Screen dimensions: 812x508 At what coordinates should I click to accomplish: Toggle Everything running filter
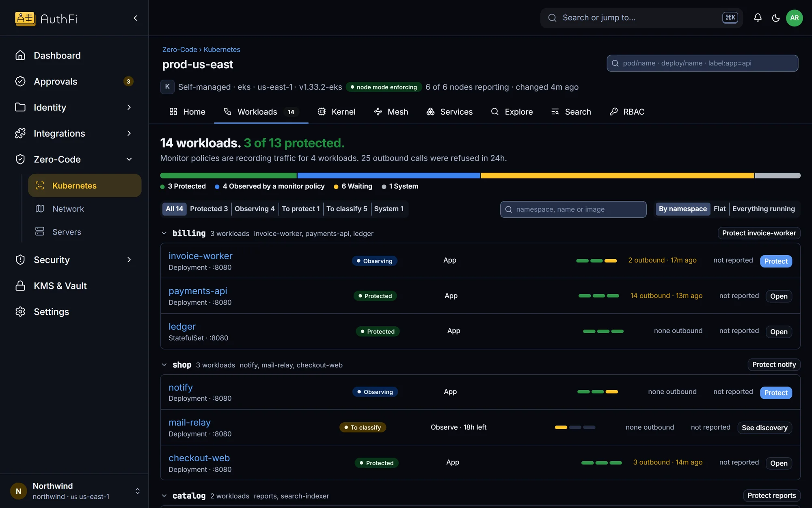(763, 209)
